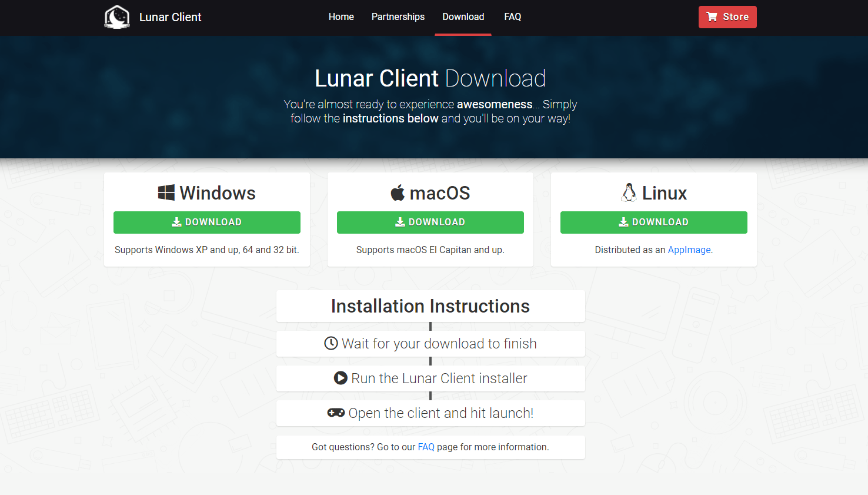868x495 pixels.
Task: Click the play icon beside Run step
Action: pyautogui.click(x=340, y=378)
